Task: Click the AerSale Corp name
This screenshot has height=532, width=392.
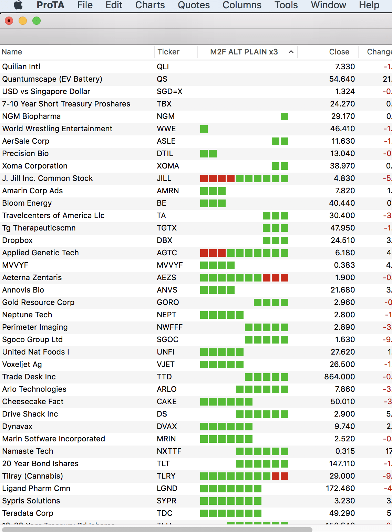Action: coord(25,141)
